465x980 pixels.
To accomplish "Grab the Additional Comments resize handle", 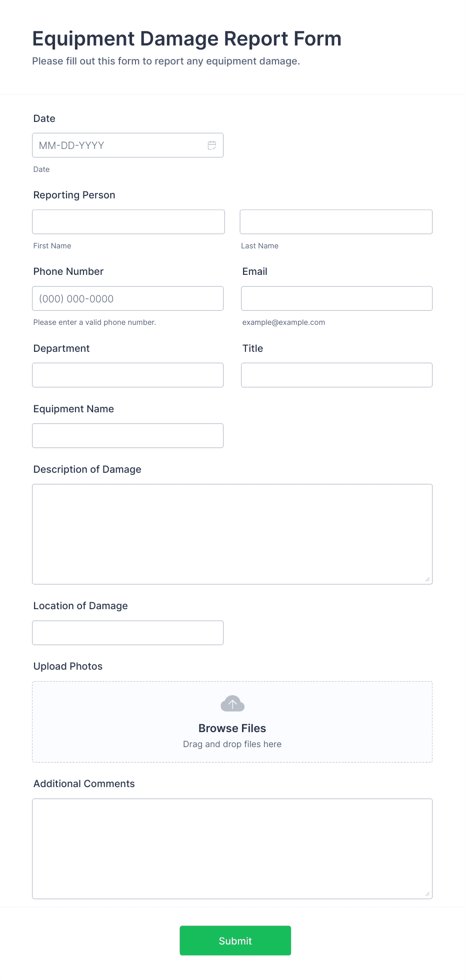I will point(427,894).
